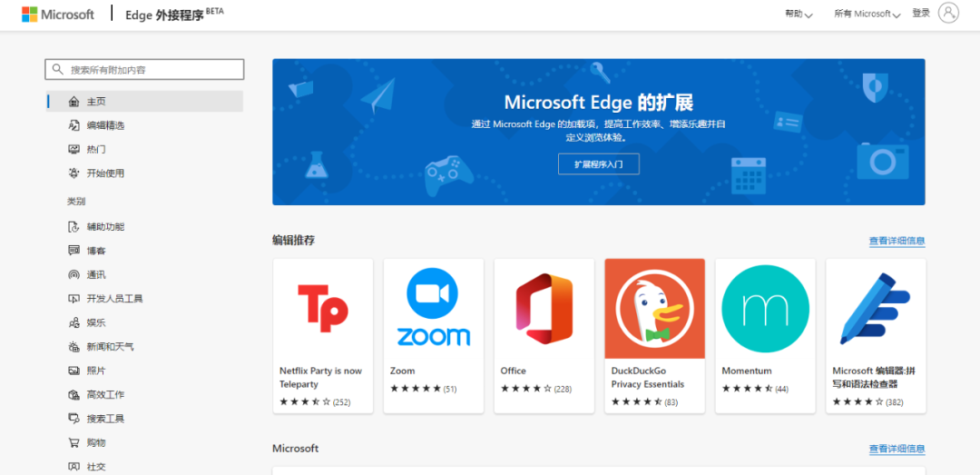The width and height of the screenshot is (980, 475).
Task: Click the Microsoft Edge 的扩展 banner title
Action: point(598,102)
